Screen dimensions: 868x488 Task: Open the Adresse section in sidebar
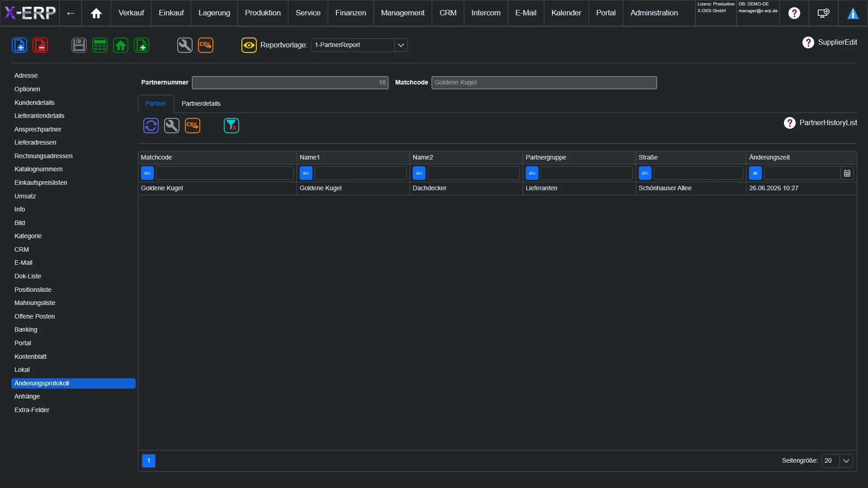pos(73,76)
